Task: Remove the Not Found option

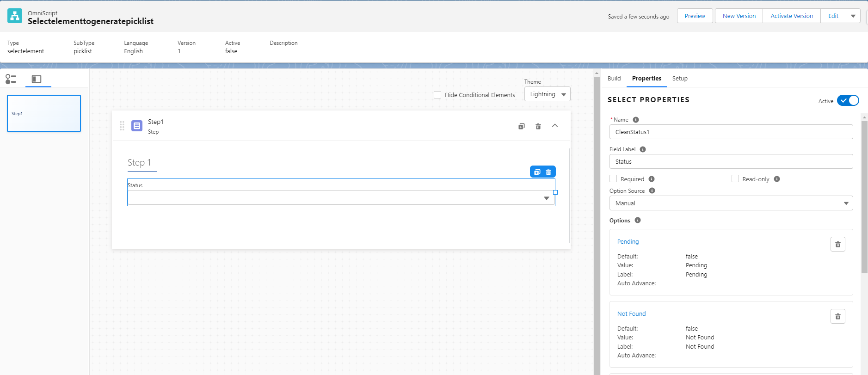Action: [x=837, y=316]
